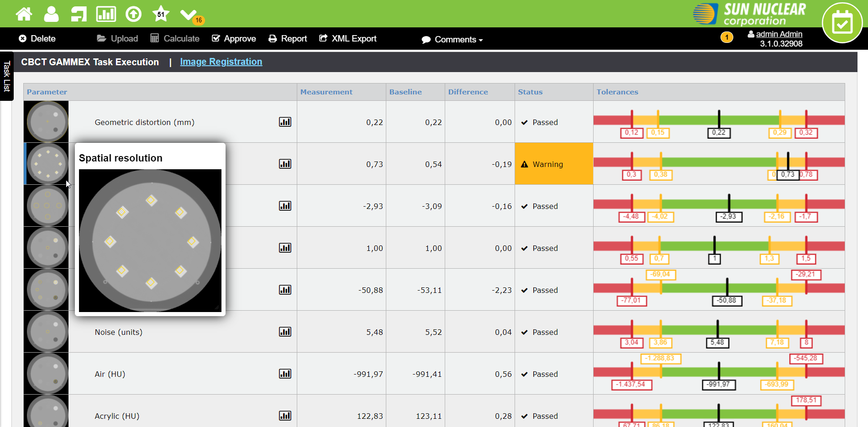Click the difference value -2,23
868x427 pixels.
pyautogui.click(x=502, y=290)
